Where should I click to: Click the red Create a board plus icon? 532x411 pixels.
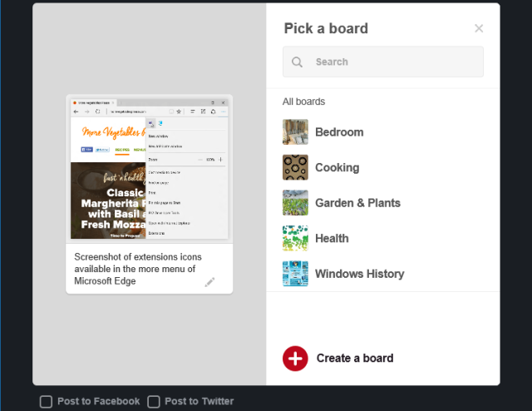click(295, 359)
